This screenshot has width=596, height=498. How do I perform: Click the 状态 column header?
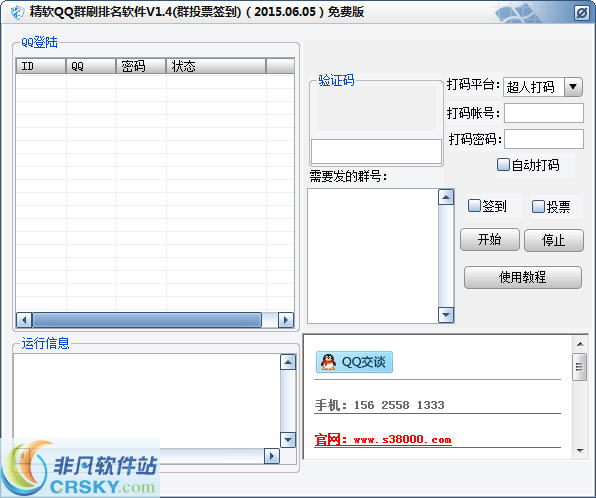pos(216,66)
